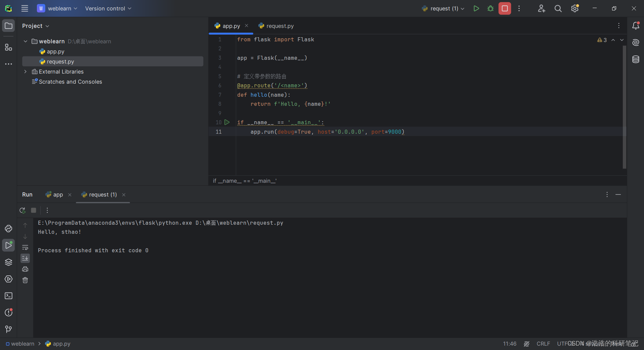The height and width of the screenshot is (350, 644).
Task: Open Code With Me add-user icon
Action: 541,8
